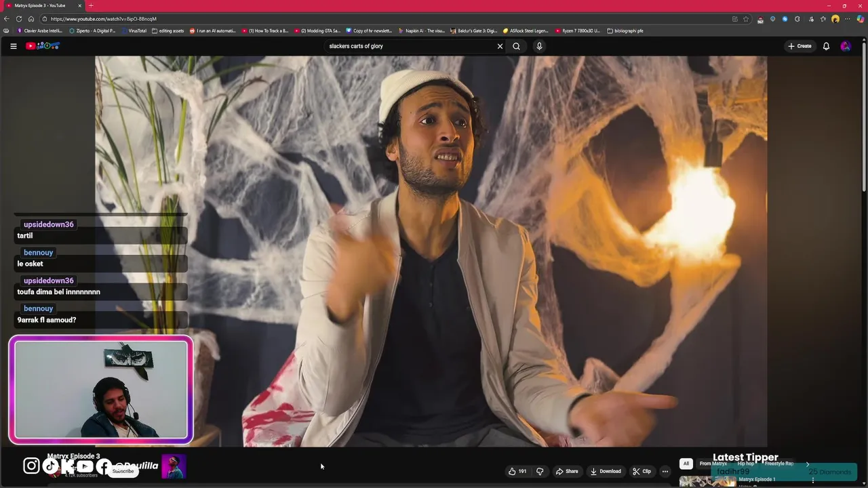Select the All suggestions chip

coord(686,464)
